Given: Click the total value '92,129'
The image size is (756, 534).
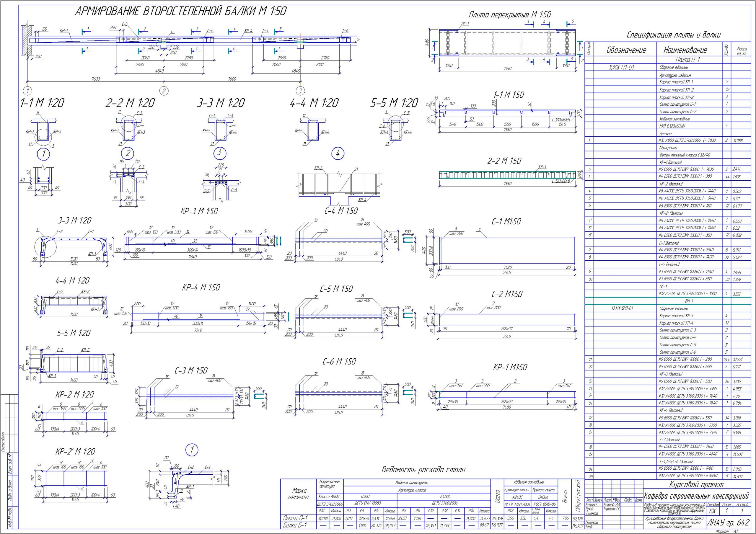Looking at the screenshot, I should 578,519.
